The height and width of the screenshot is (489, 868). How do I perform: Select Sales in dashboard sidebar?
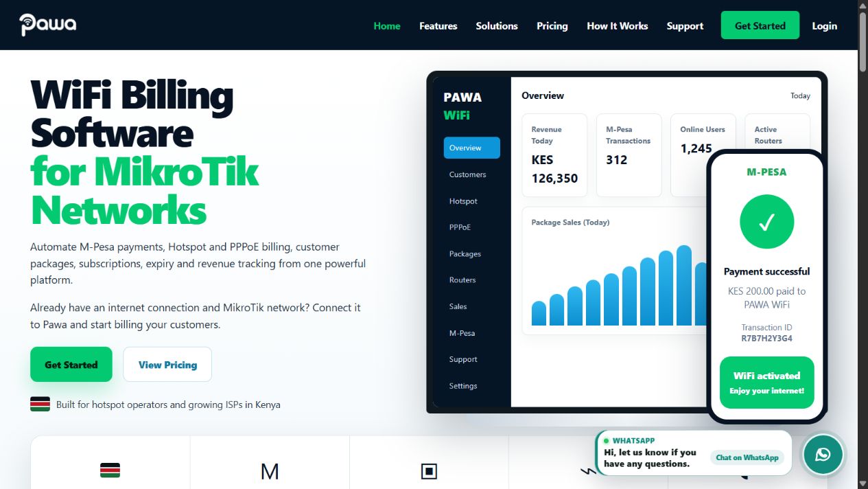[x=458, y=306]
